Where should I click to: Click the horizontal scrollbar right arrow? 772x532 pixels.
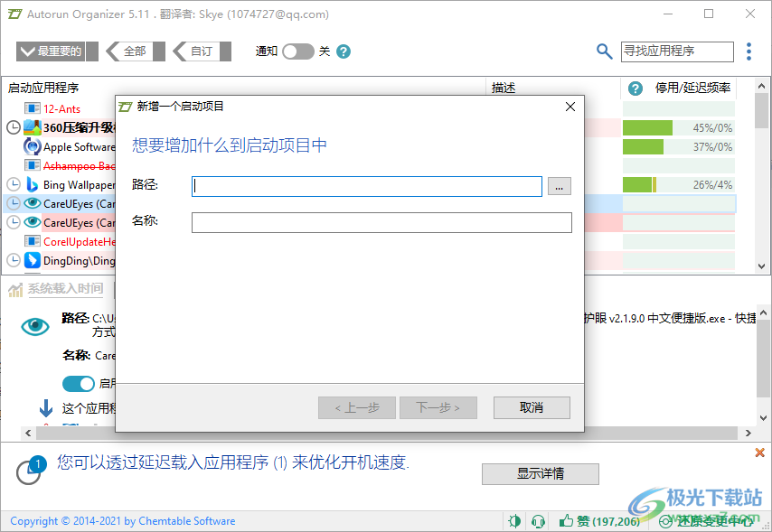click(x=748, y=433)
